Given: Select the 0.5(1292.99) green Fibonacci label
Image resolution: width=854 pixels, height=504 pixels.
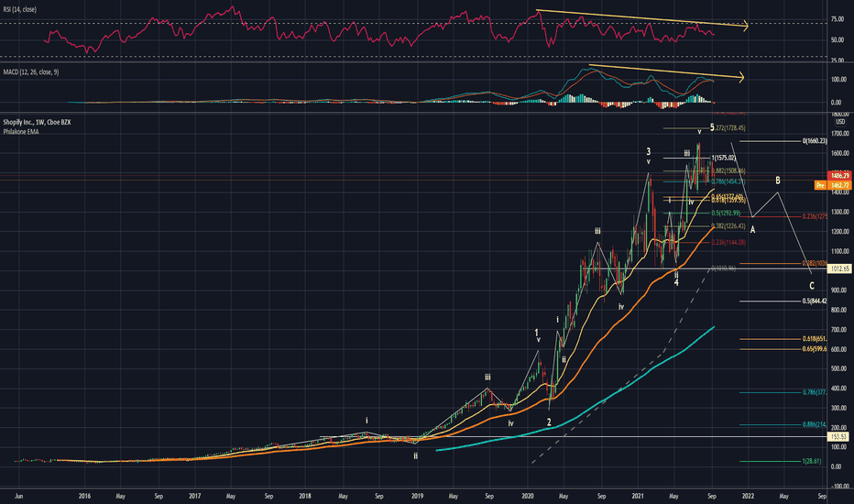Looking at the screenshot, I should [x=726, y=213].
